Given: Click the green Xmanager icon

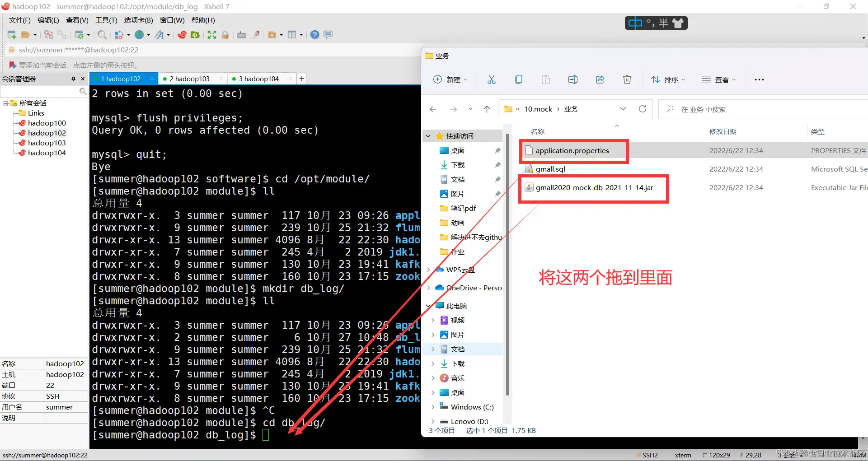Looking at the screenshot, I should pyautogui.click(x=195, y=35).
